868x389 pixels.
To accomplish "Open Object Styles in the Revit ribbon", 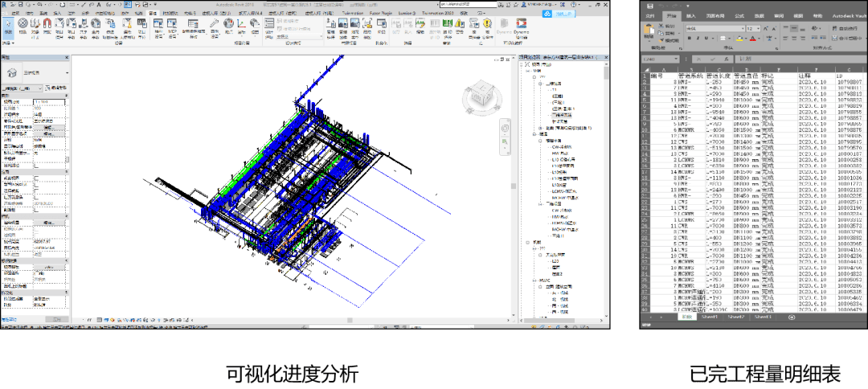I will coord(35,26).
